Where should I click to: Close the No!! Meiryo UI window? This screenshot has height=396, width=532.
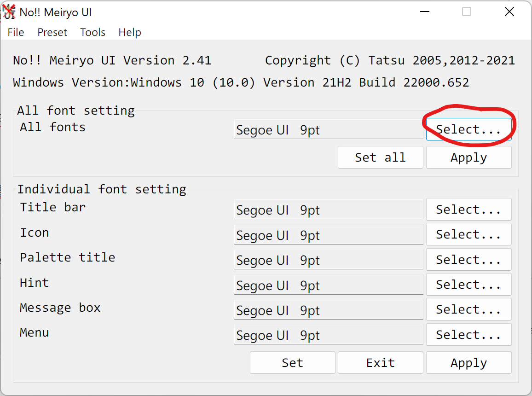[x=509, y=12]
